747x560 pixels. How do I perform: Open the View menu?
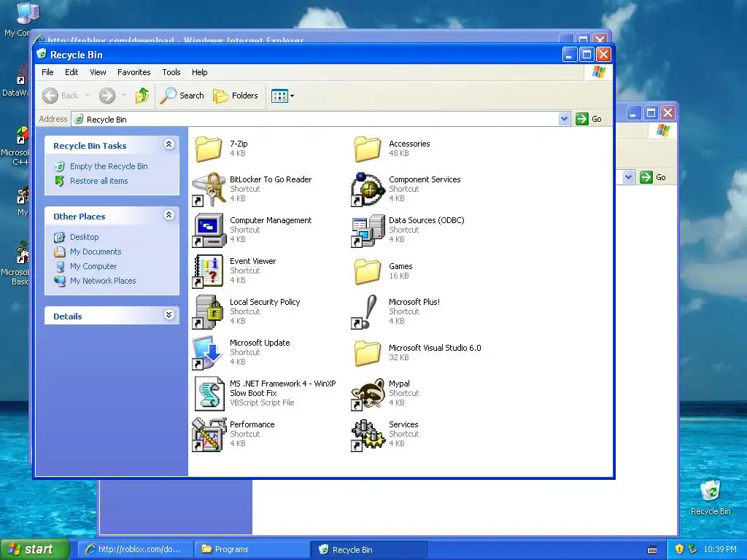tap(98, 72)
